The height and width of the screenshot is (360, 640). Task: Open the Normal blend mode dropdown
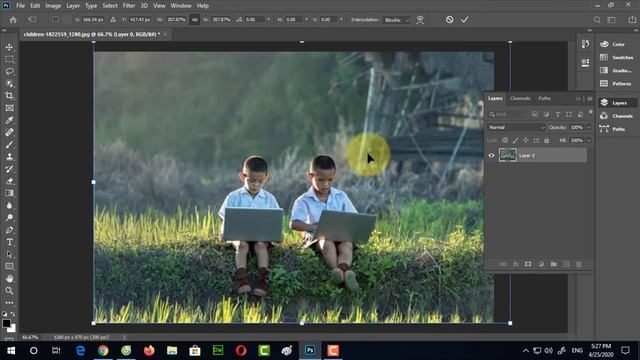point(516,127)
